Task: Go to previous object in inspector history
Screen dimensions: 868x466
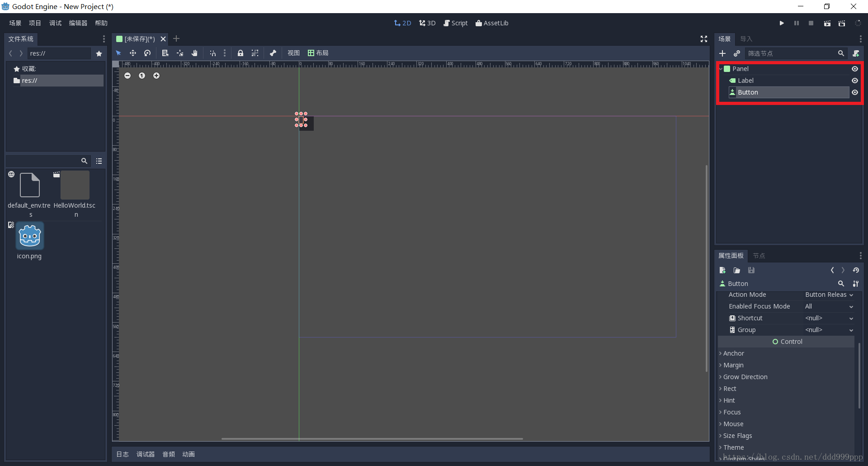Action: click(x=832, y=270)
